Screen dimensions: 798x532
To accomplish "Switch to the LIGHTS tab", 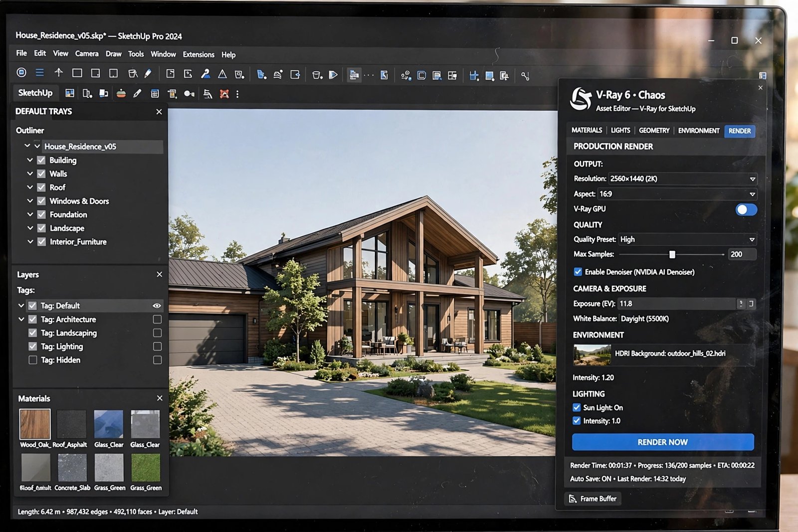I will 620,130.
